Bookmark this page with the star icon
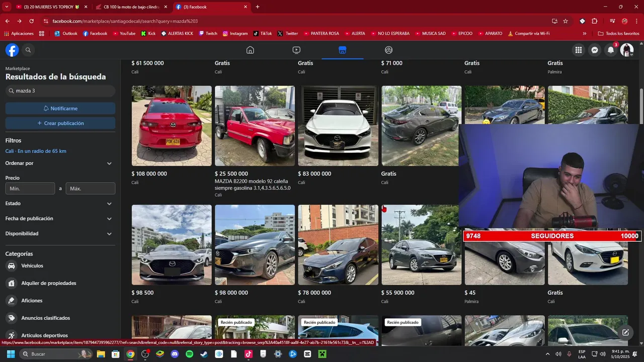Viewport: 644px width, 362px height. (566, 21)
